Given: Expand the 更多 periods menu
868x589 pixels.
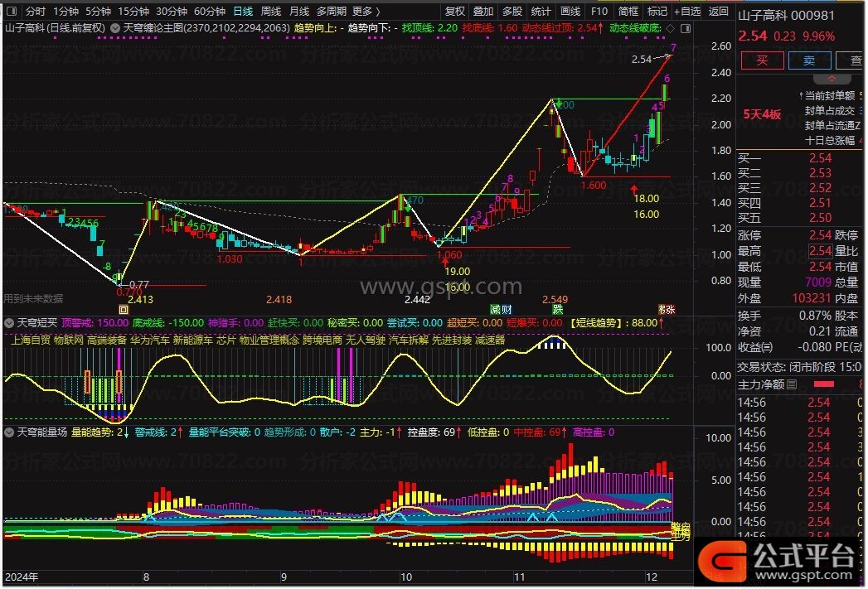Looking at the screenshot, I should 366,11.
